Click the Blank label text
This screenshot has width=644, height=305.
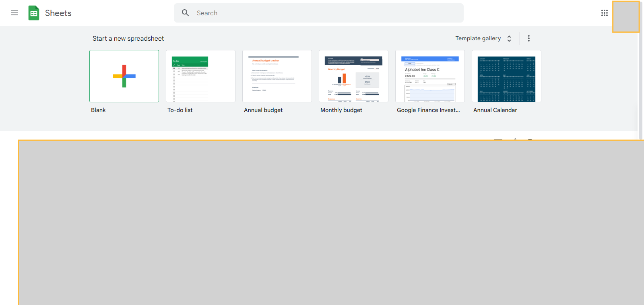98,110
